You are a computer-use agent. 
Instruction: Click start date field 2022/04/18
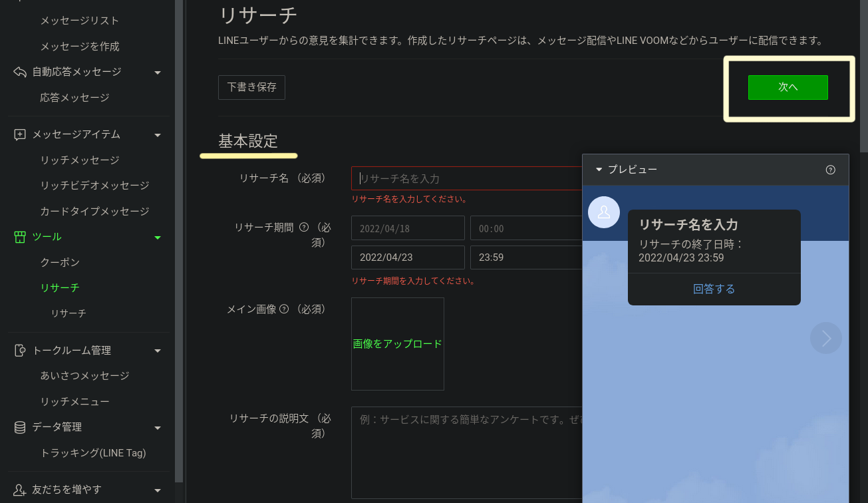pyautogui.click(x=408, y=228)
